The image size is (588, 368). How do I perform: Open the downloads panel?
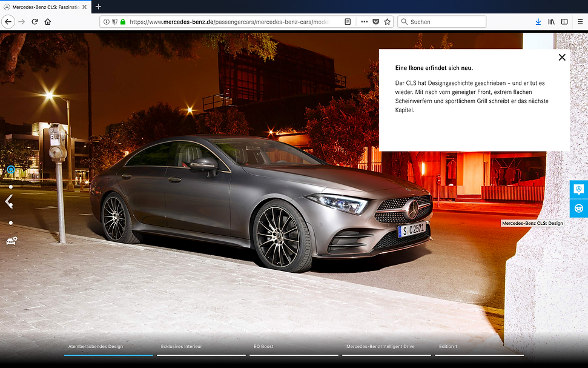[538, 22]
